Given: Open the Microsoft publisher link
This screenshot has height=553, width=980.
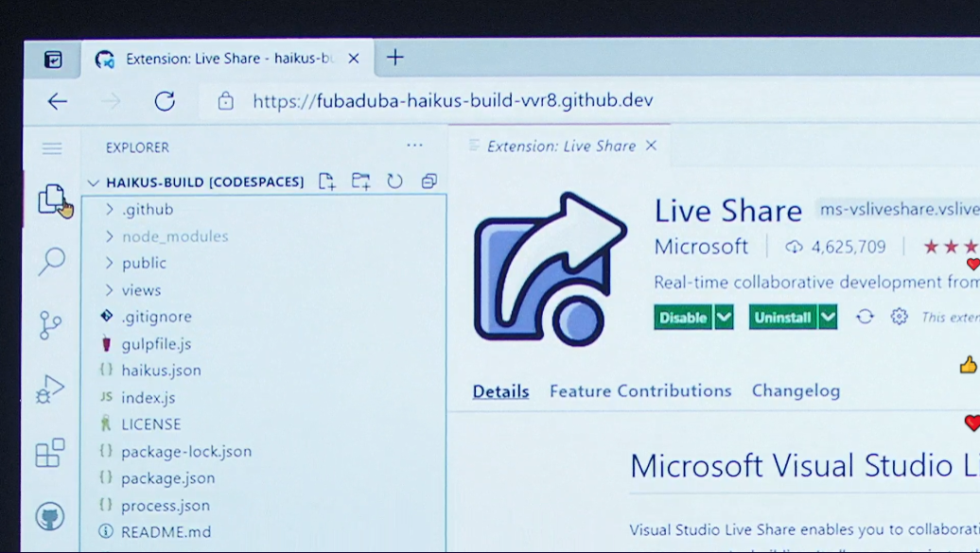Looking at the screenshot, I should 701,247.
